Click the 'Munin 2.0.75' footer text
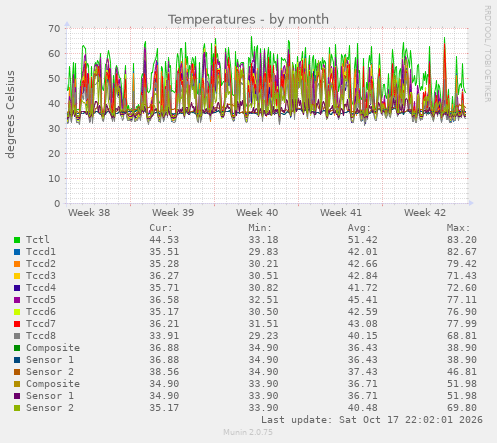Image resolution: width=497 pixels, height=443 pixels. coord(248,432)
